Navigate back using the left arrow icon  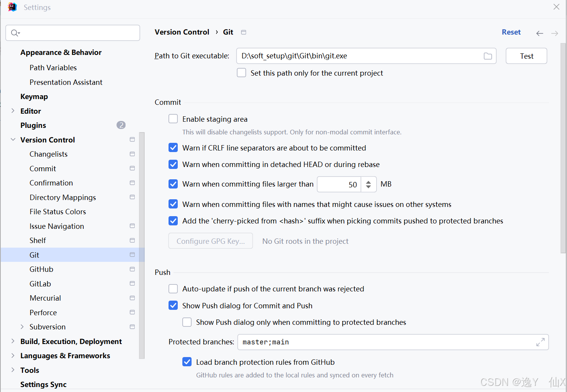(539, 33)
